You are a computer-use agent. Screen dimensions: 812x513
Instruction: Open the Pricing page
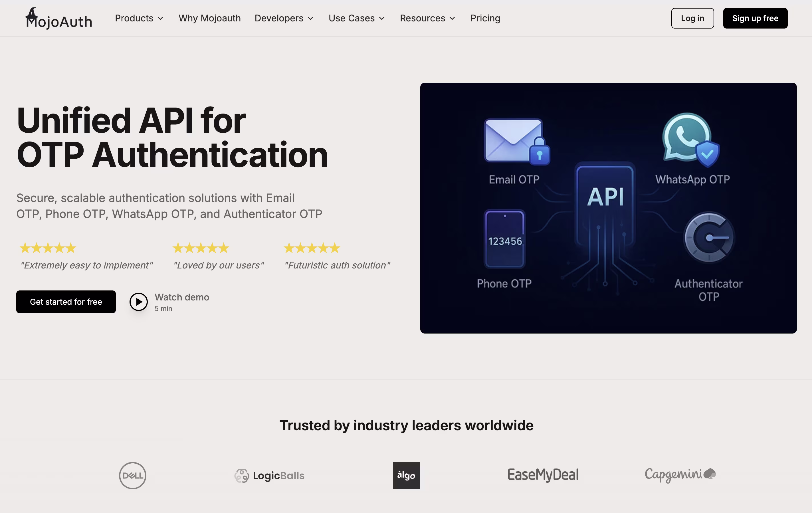[x=485, y=18]
